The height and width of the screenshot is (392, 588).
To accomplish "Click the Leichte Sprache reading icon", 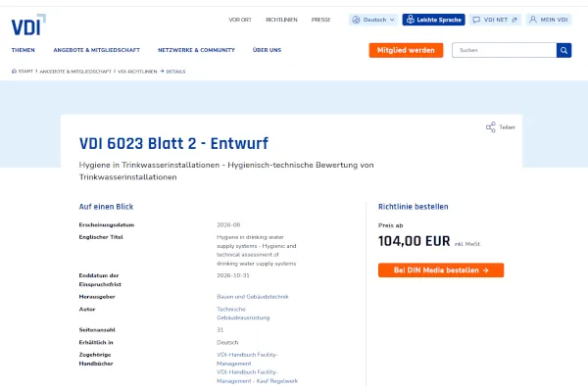I will pos(411,20).
